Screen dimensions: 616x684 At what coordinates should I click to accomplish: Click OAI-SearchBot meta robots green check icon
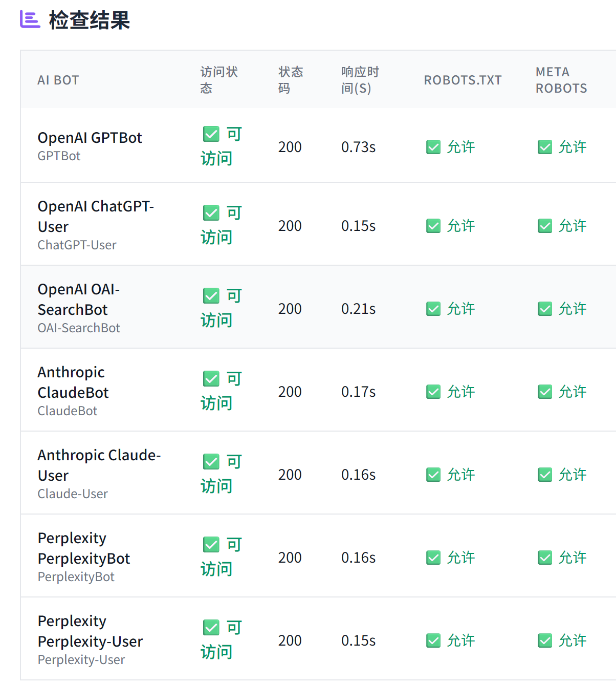(545, 309)
